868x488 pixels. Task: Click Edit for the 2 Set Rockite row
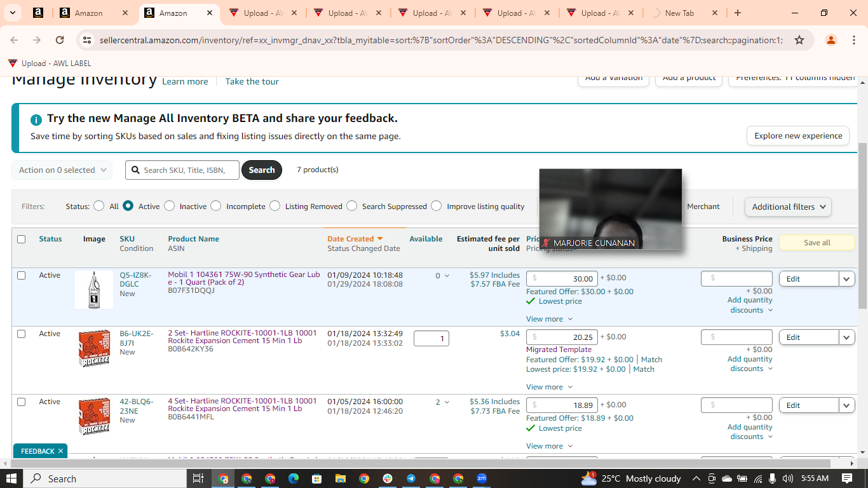pyautogui.click(x=809, y=337)
